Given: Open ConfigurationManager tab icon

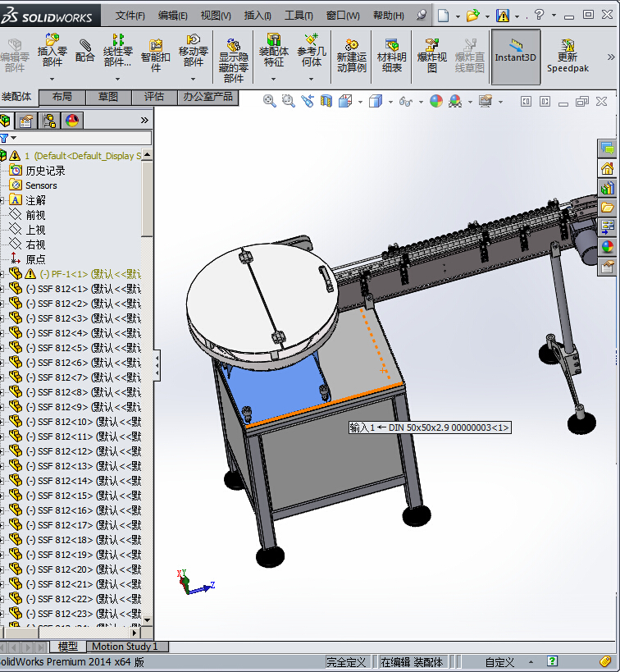Looking at the screenshot, I should [50, 121].
